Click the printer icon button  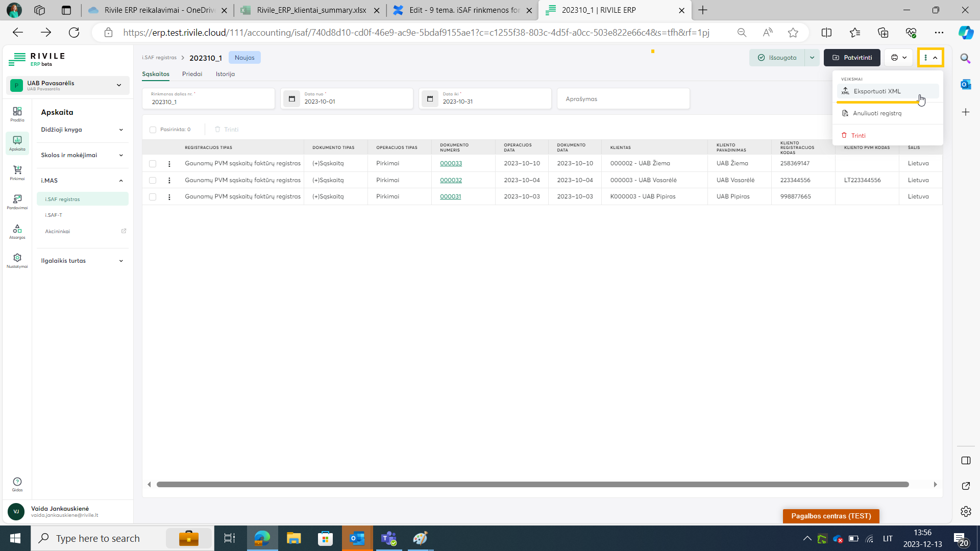pos(894,58)
